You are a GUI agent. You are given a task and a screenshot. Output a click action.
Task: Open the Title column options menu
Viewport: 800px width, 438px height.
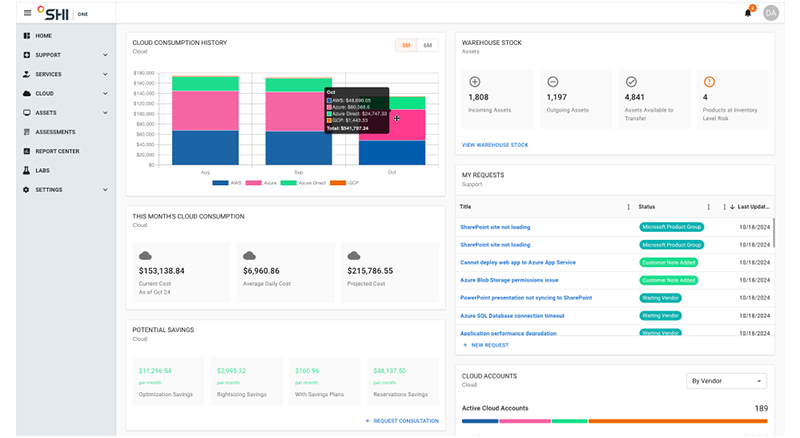628,207
